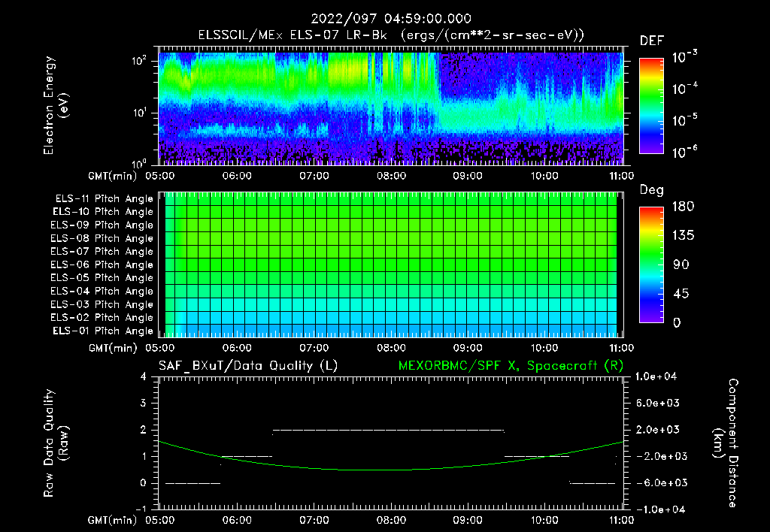
Task: Click the 180 value on the Deg scale
Action: (683, 207)
